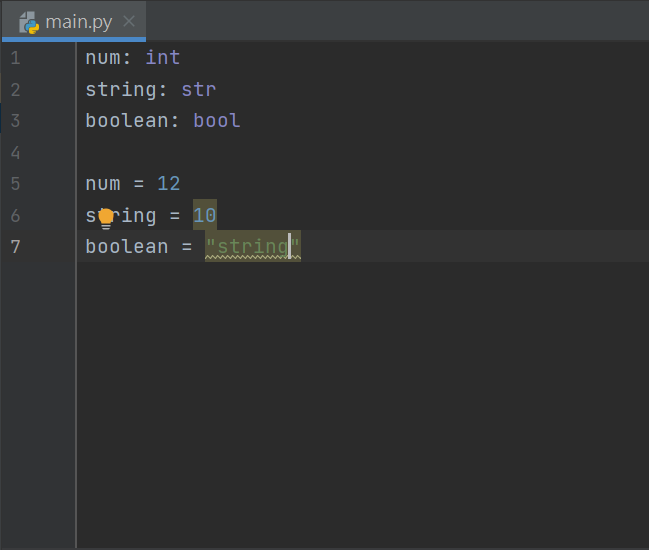The width and height of the screenshot is (649, 550).
Task: Click line number 3 in the gutter
Action: coord(15,121)
